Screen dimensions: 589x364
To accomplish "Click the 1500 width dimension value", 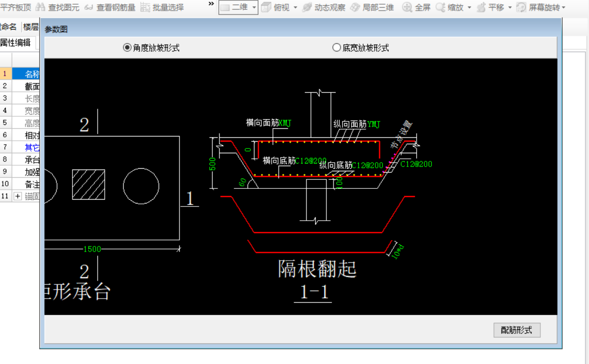I will pyautogui.click(x=92, y=249).
